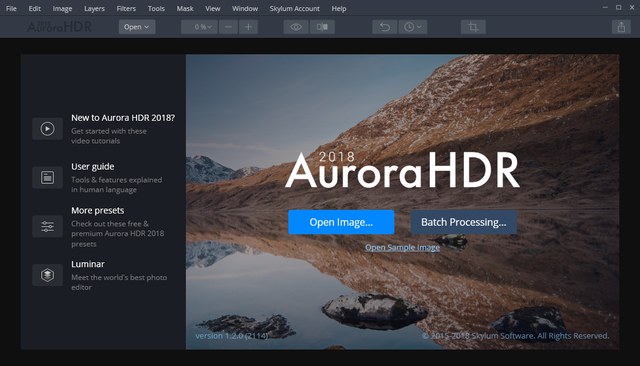
Task: Click the Batch Processing... button
Action: [x=464, y=222]
